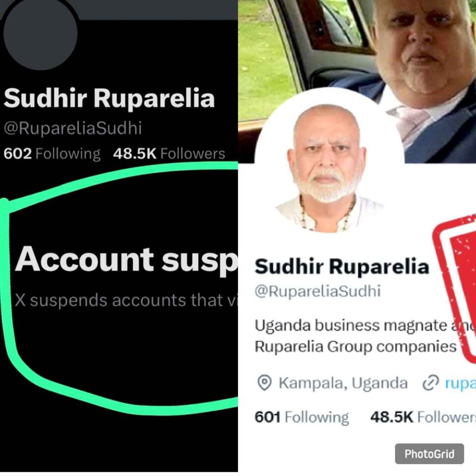Click the Uganda business magnate bio text
Viewport: 476px width, 476px height.
(x=365, y=336)
